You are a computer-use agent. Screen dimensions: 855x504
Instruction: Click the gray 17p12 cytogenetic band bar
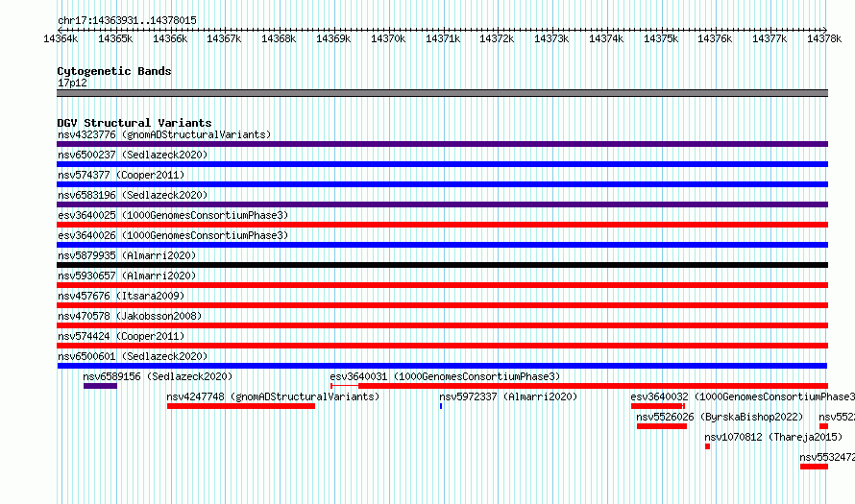click(442, 93)
